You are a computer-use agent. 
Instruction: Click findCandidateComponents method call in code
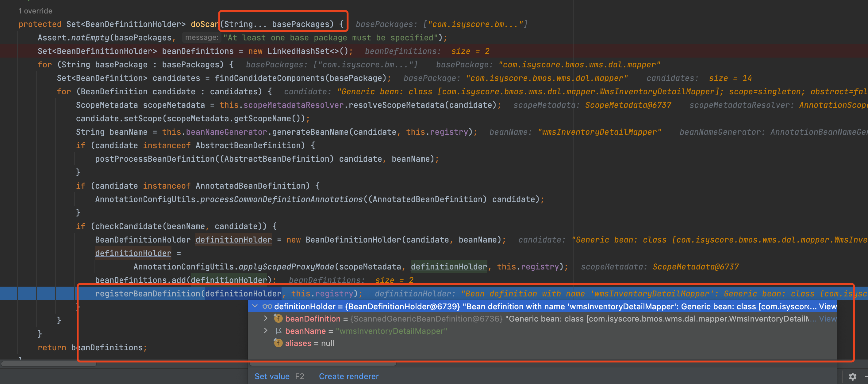click(269, 78)
